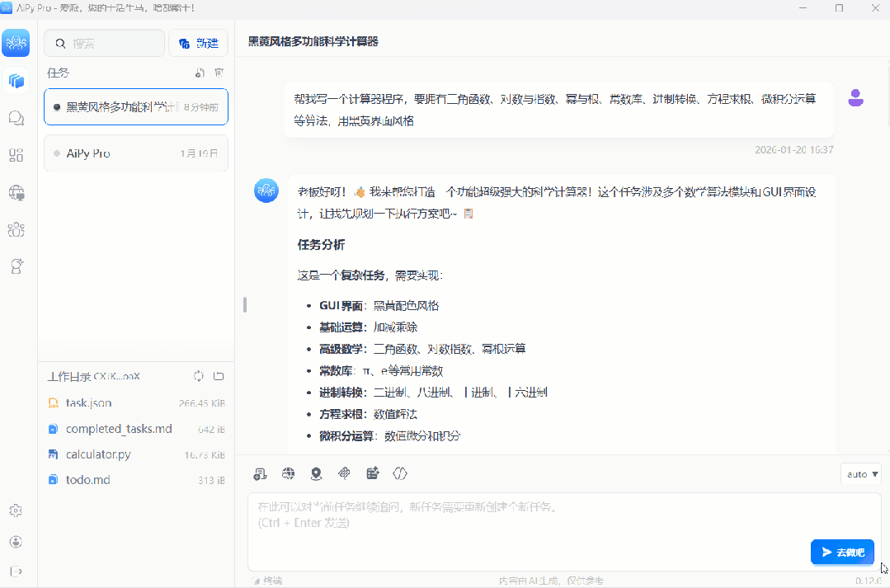Click the trash icon in 任务 header
The width and height of the screenshot is (890, 588).
point(219,73)
